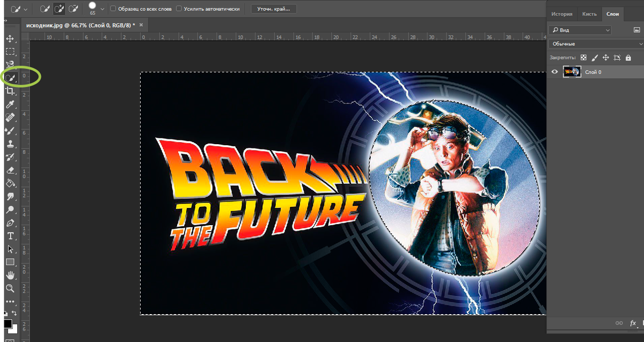Select the Paint Bucket tool
644x342 pixels.
[x=10, y=183]
